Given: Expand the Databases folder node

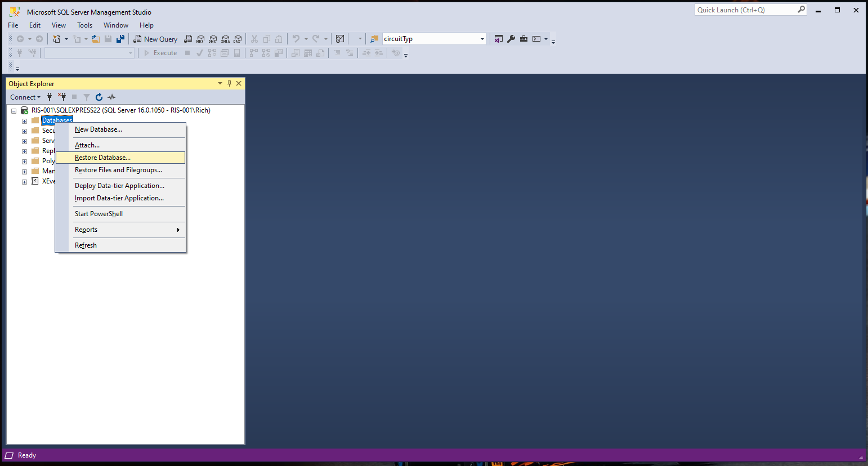Looking at the screenshot, I should point(24,121).
